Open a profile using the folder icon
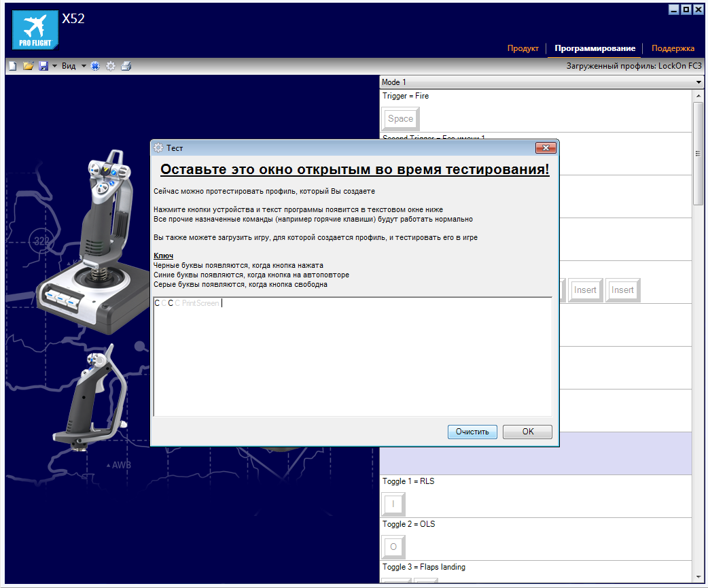Image resolution: width=708 pixels, height=588 pixels. (x=28, y=67)
